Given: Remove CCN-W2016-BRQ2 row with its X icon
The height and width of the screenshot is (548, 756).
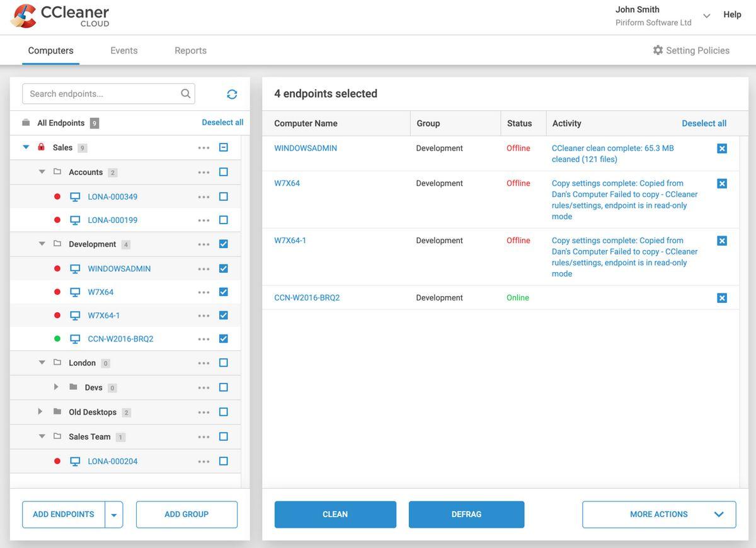Looking at the screenshot, I should point(722,298).
